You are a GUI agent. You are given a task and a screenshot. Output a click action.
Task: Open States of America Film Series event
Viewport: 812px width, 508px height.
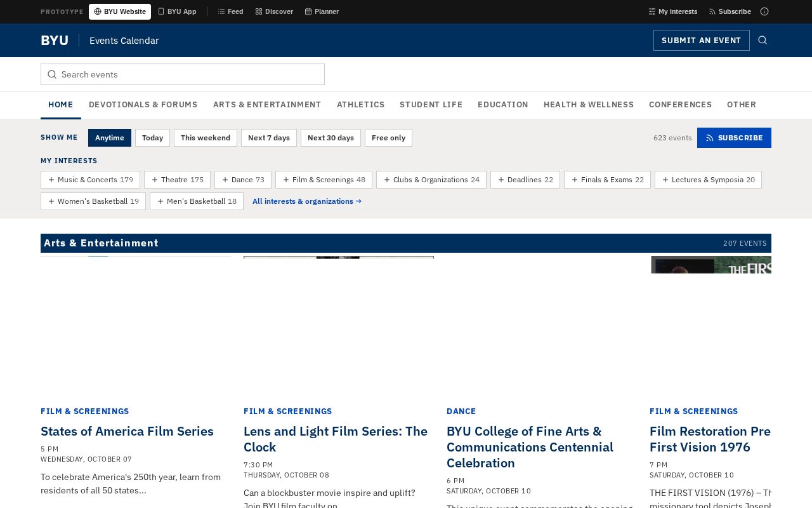pyautogui.click(x=127, y=431)
